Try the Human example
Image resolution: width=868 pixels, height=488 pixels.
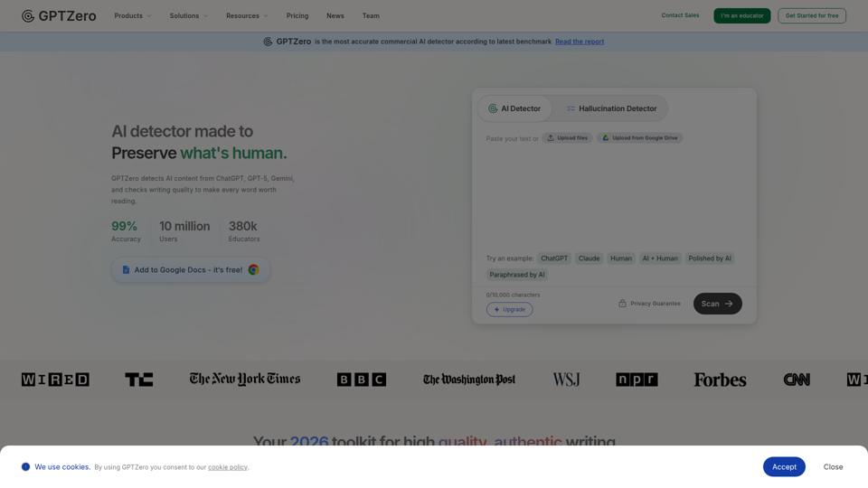(620, 258)
